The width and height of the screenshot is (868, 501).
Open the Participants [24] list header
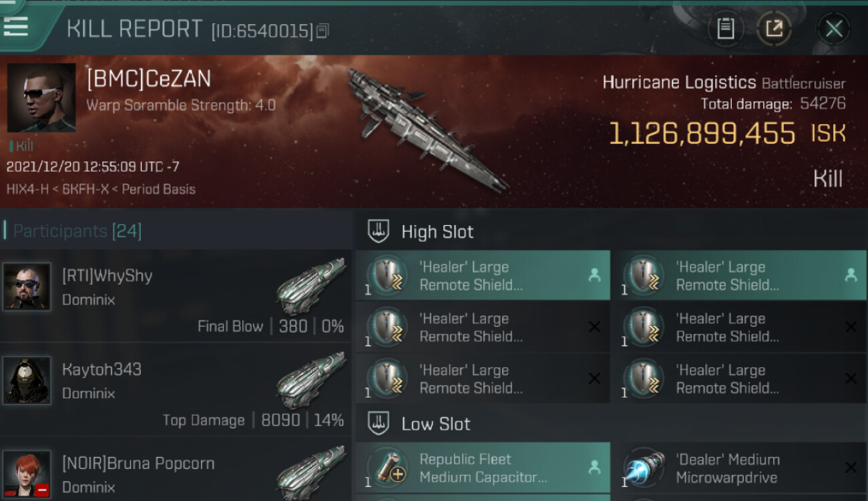[77, 231]
